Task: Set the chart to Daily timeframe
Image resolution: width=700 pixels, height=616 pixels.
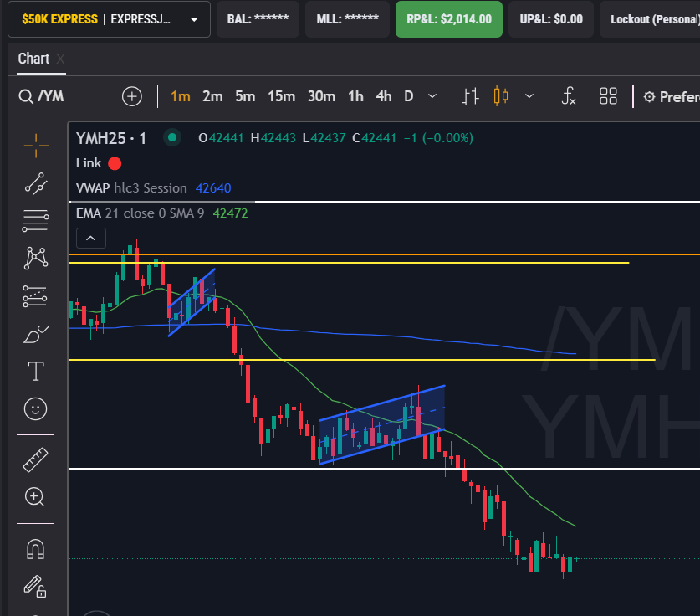Action: (408, 96)
